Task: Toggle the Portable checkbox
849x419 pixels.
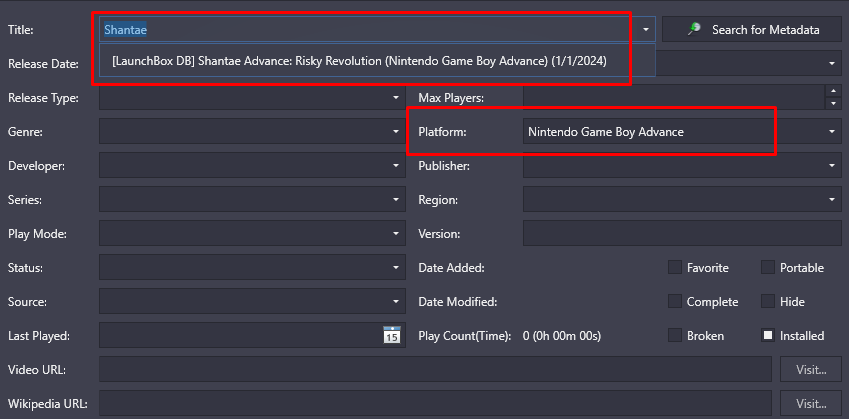Action: point(768,267)
